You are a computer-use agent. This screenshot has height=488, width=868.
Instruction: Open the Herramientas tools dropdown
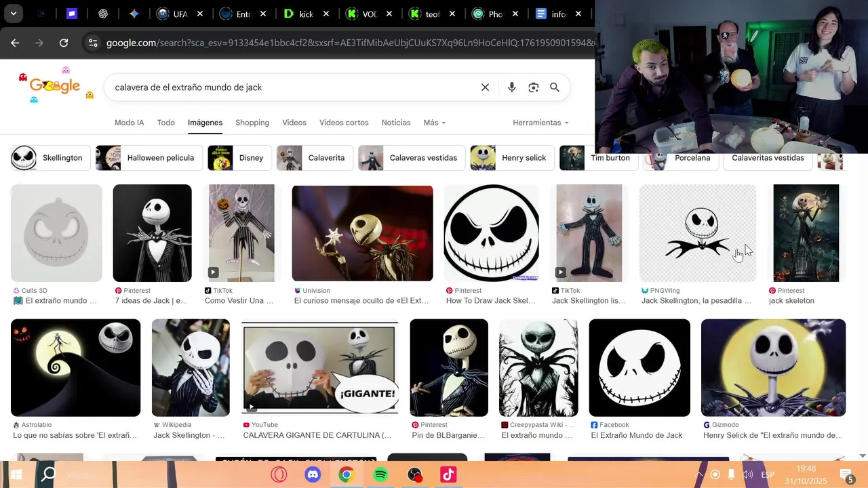540,123
